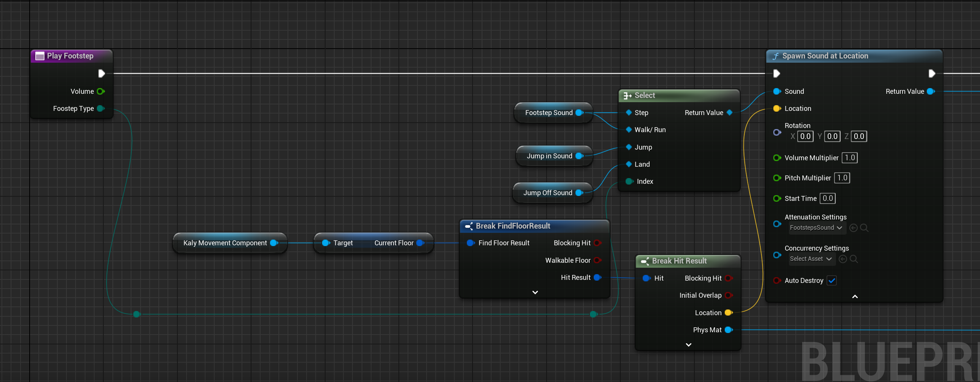The image size is (980, 382).
Task: Click the yellow Location pin on Break Hit Result
Action: 729,313
